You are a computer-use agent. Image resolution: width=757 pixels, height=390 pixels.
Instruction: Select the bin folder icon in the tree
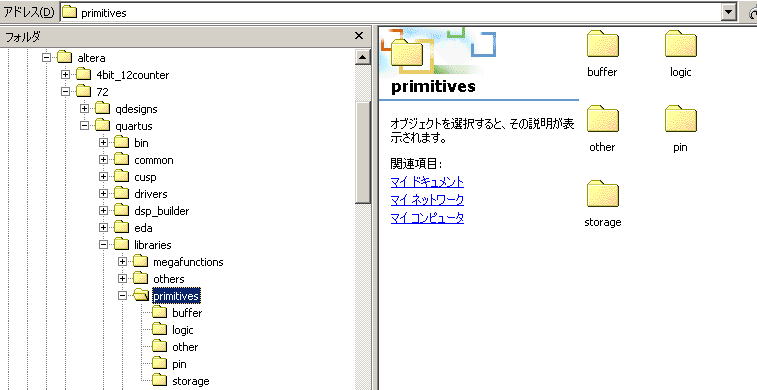click(x=121, y=142)
